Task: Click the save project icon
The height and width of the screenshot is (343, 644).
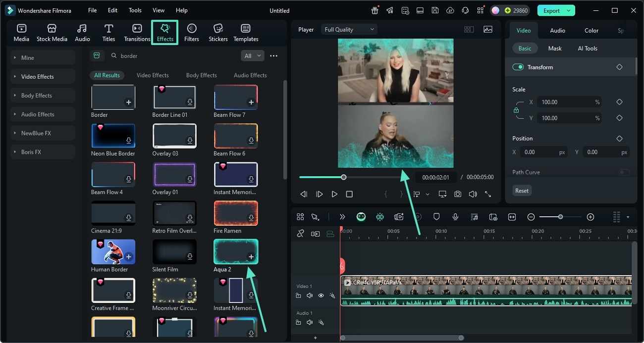Action: (x=435, y=10)
